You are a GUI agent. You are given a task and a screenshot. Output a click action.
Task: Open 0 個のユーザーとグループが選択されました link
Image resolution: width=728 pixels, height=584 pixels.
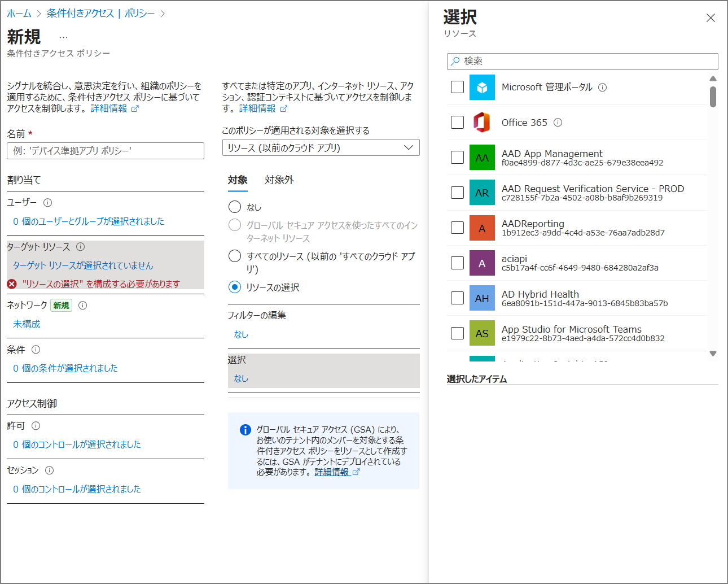(x=89, y=221)
